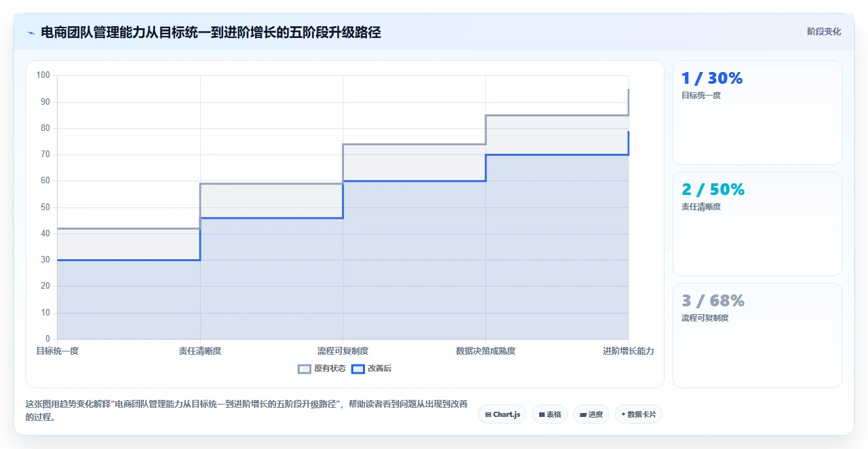Click x-axis label 进阶增长能力
868x449 pixels.
tap(629, 351)
